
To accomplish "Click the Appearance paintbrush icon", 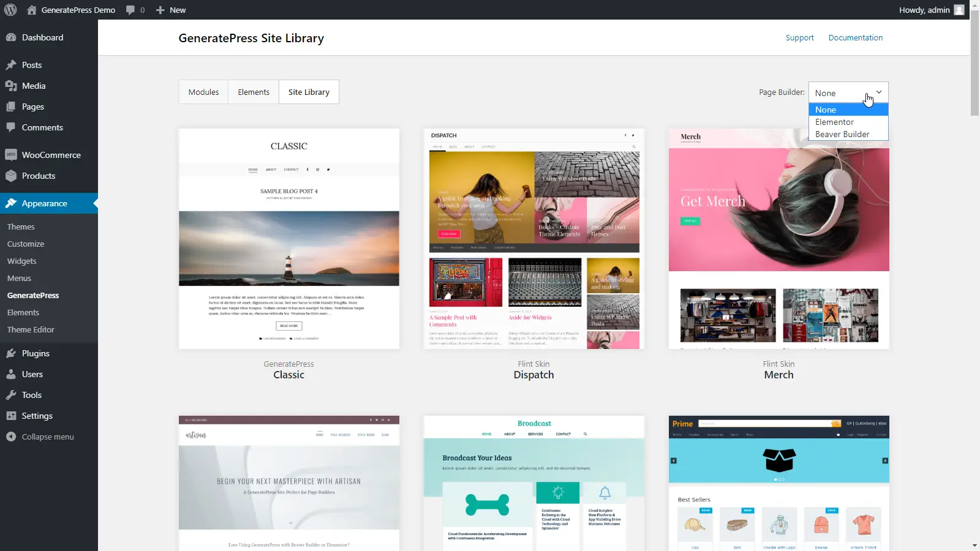I will coord(11,203).
